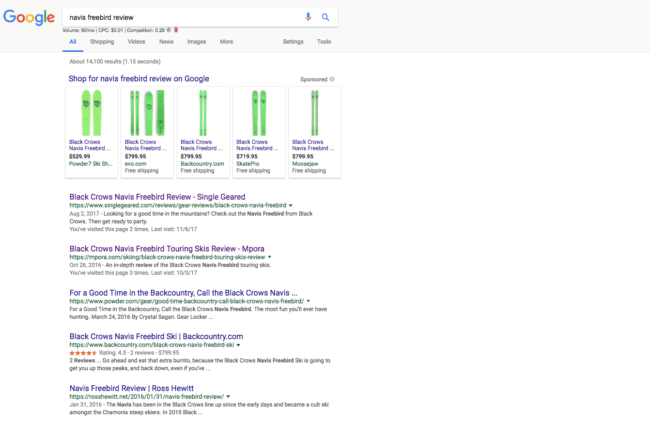
Task: Open the Single Geared review link
Action: click(x=156, y=196)
